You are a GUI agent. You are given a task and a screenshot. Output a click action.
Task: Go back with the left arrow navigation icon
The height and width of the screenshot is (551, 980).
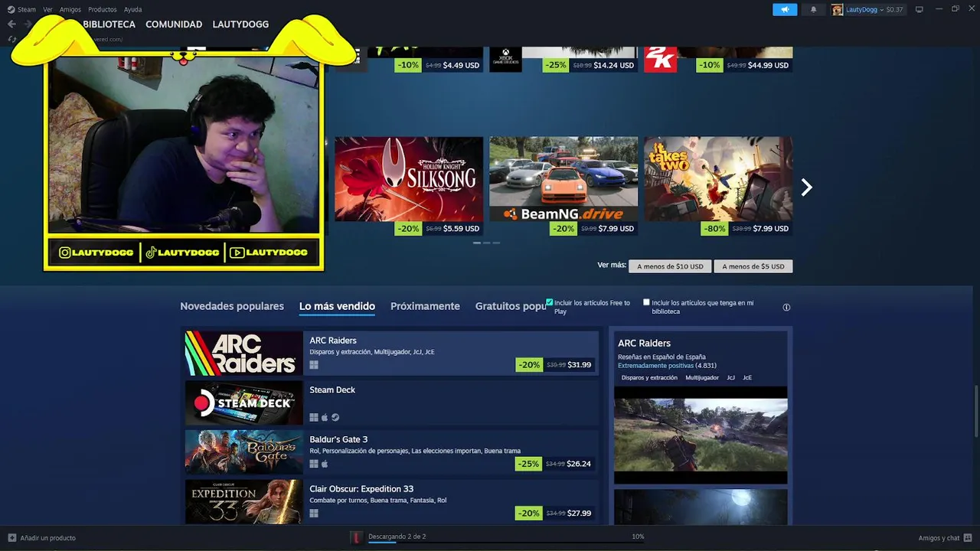tap(11, 24)
